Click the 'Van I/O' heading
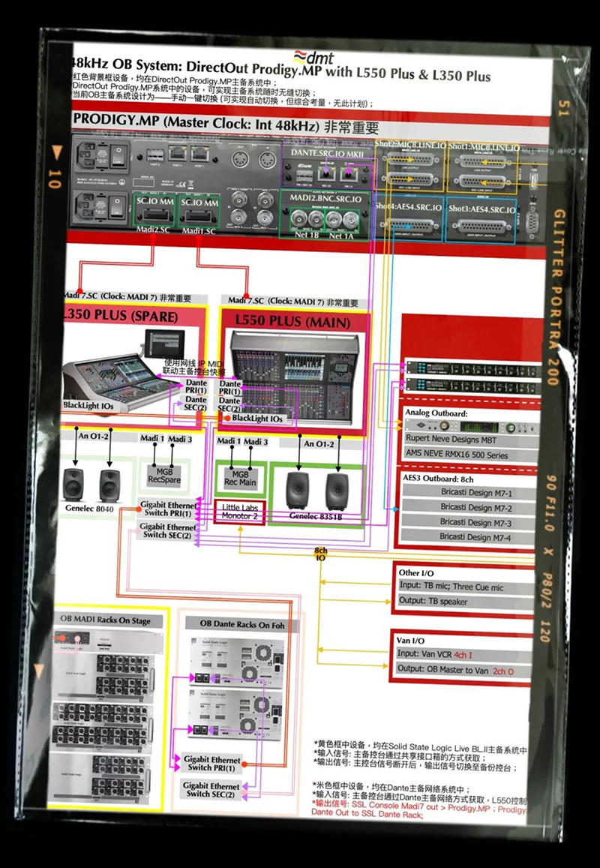 [410, 640]
